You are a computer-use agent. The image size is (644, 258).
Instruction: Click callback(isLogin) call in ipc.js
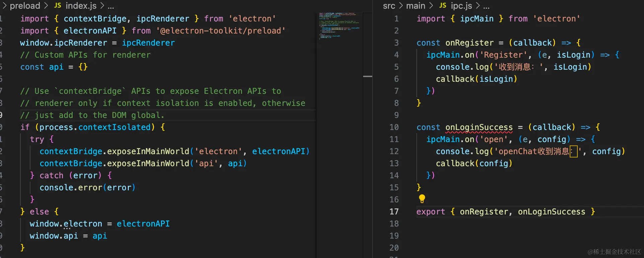(476, 79)
